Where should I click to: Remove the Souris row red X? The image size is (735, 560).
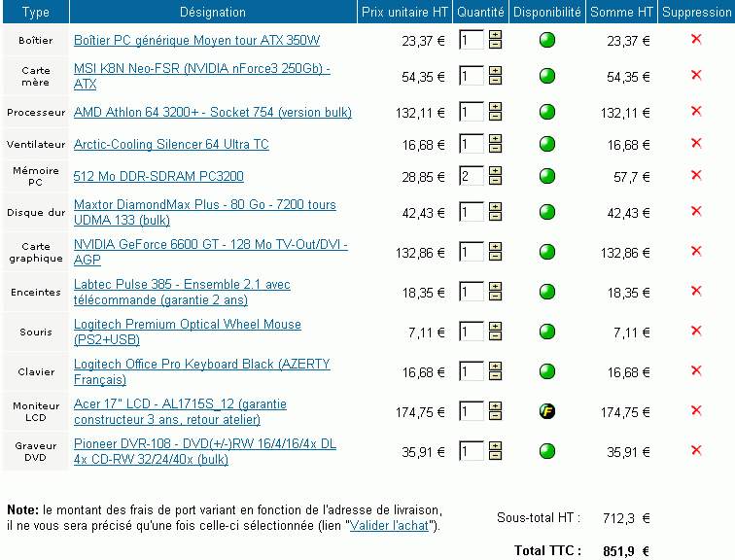point(696,332)
